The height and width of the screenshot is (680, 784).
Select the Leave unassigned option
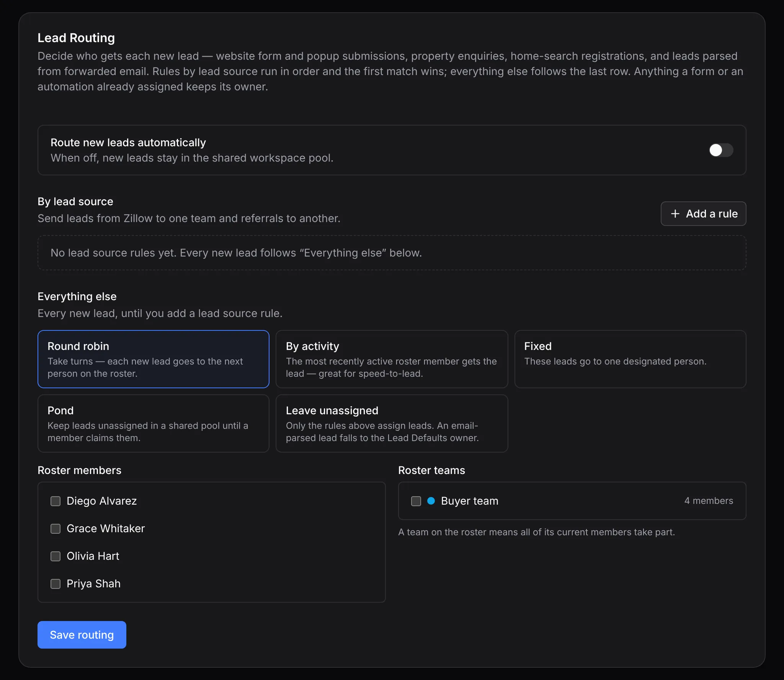[392, 423]
